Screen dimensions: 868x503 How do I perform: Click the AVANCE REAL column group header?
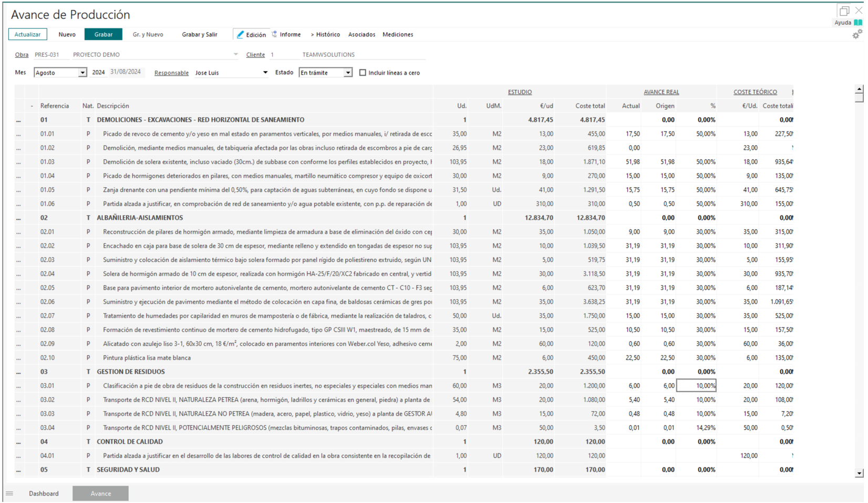(661, 92)
